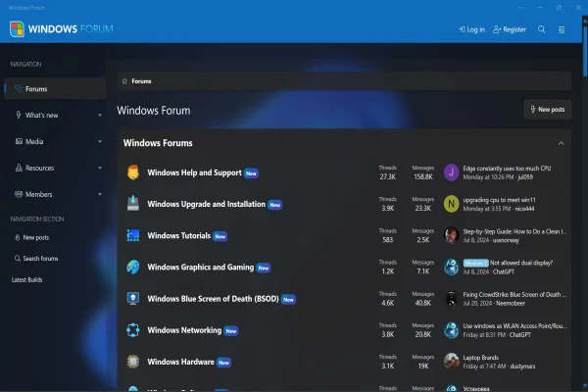Open the Latest Builds sidebar link
588x392 pixels.
(x=27, y=279)
